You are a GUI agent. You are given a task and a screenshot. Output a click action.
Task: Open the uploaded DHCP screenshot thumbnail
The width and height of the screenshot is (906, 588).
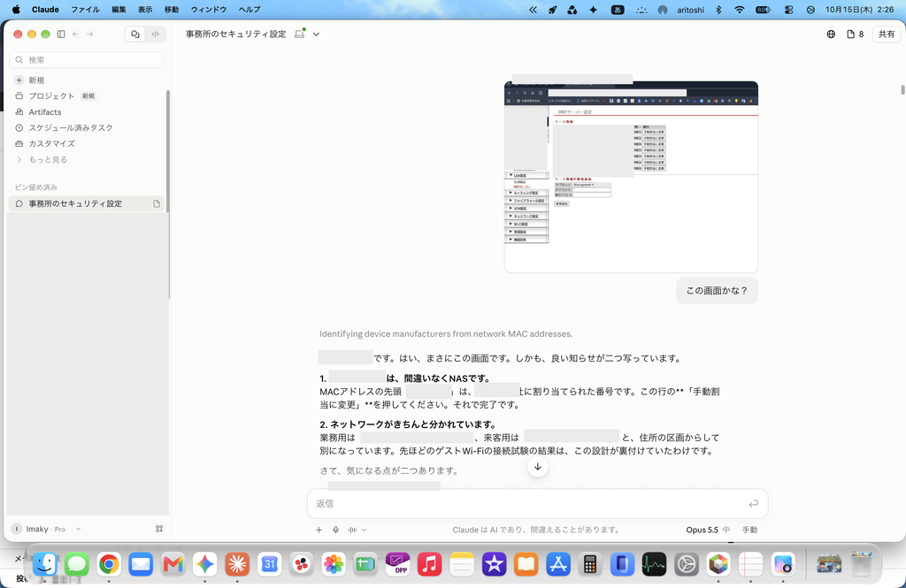(631, 177)
